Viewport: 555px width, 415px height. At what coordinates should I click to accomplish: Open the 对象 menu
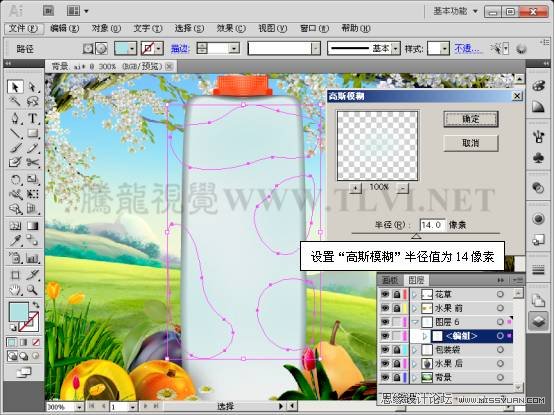[x=106, y=28]
